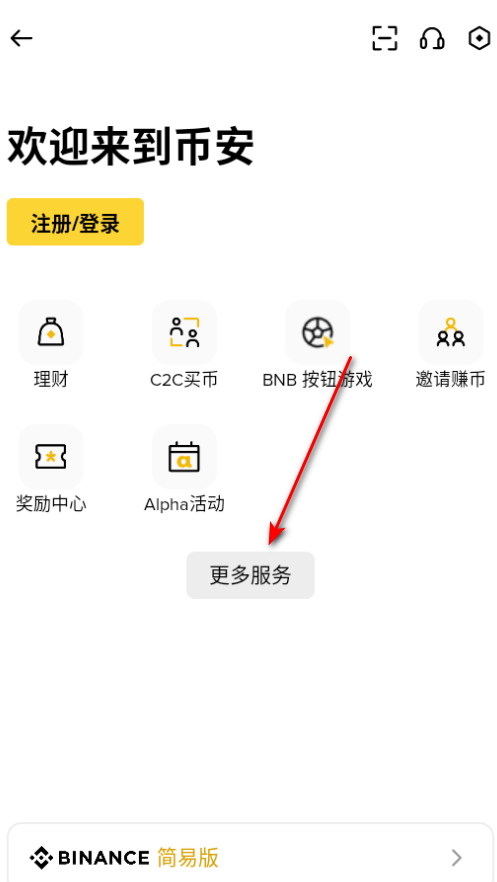Open the Alpha活动 calendar icon
The width and height of the screenshot is (497, 882).
click(x=184, y=457)
